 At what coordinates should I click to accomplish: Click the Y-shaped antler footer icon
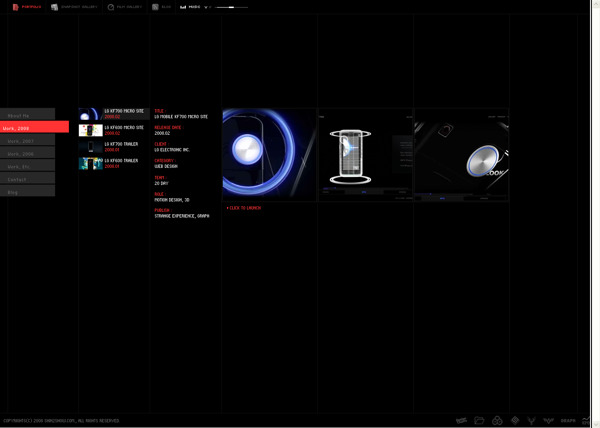(532, 420)
